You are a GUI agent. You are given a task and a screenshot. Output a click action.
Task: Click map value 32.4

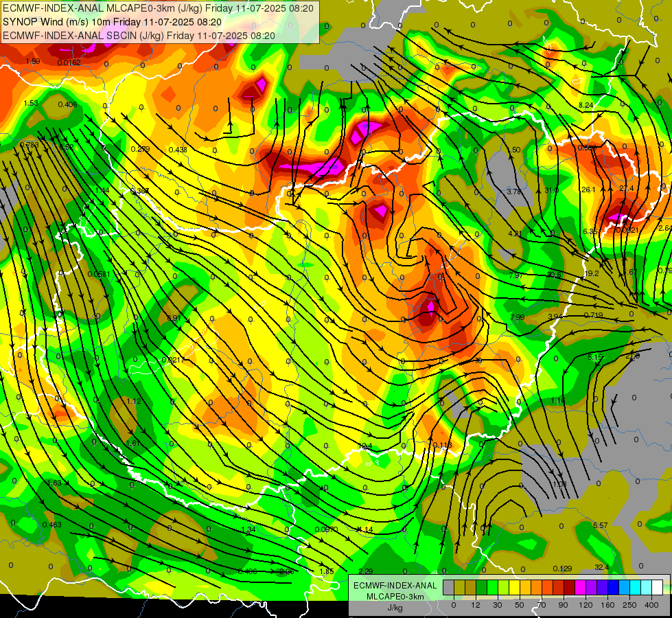coord(602,567)
